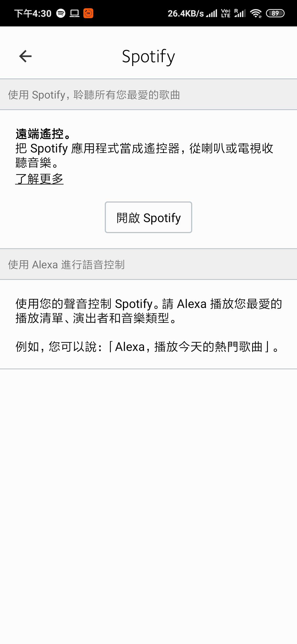This screenshot has width=297, height=644.
Task: Tap the voice control description paragraph
Action: [148, 311]
